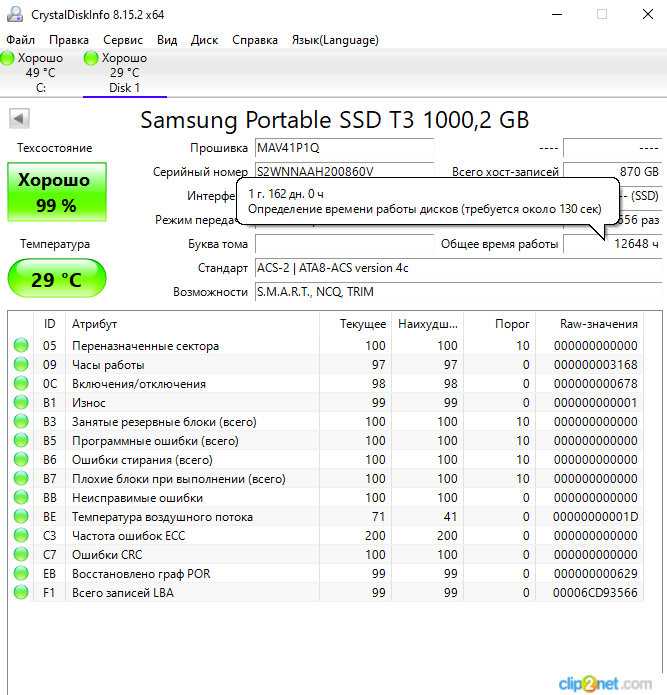Image resolution: width=667 pixels, height=695 pixels.
Task: Click the previous disk arrow button
Action: [x=19, y=118]
